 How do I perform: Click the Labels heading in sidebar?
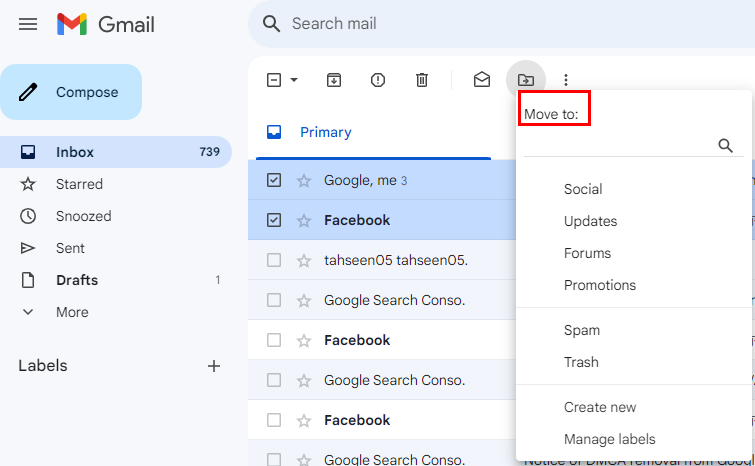click(43, 365)
